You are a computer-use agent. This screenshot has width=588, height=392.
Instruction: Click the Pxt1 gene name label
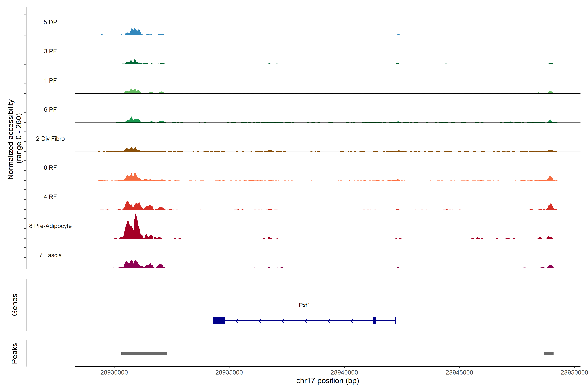[x=304, y=305]
